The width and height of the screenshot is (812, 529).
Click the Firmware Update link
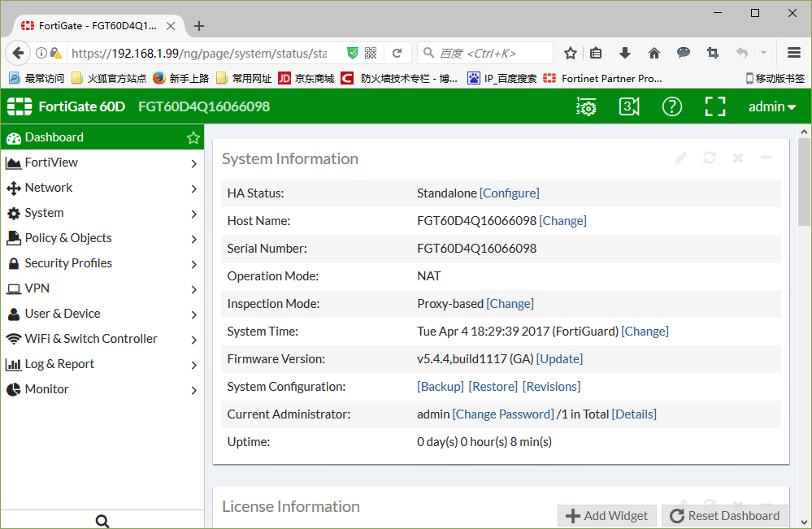coord(559,358)
